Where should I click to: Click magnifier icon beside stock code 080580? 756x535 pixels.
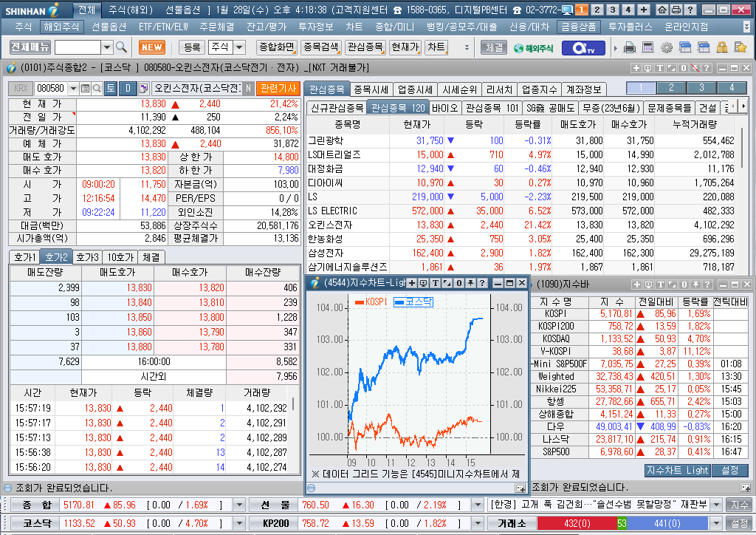pos(97,88)
